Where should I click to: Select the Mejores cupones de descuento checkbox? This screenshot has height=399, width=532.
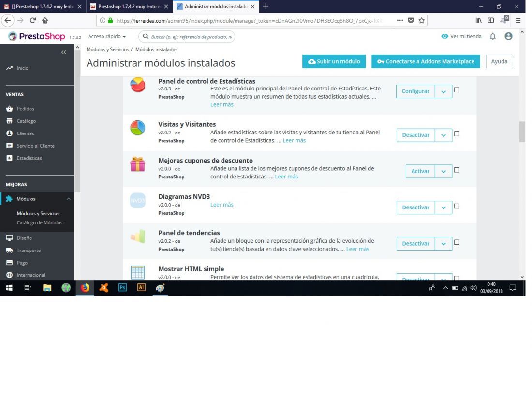457,170
